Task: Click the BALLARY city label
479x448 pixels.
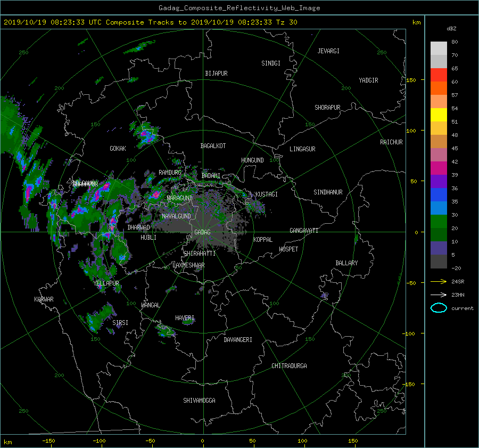Action: (x=346, y=263)
